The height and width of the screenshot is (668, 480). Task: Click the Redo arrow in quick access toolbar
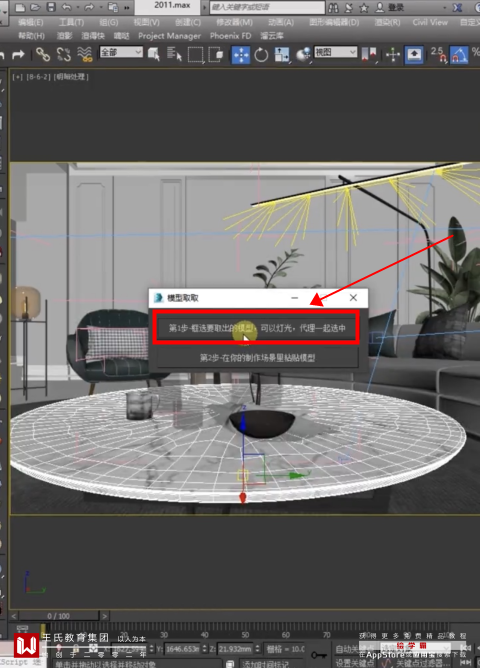[x=89, y=7]
